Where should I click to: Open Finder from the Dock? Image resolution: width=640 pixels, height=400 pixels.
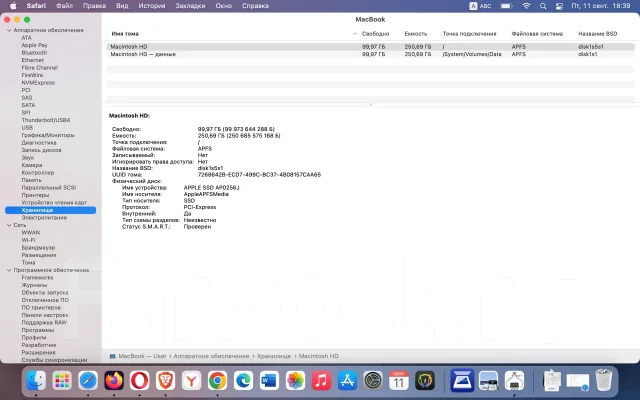(x=36, y=381)
